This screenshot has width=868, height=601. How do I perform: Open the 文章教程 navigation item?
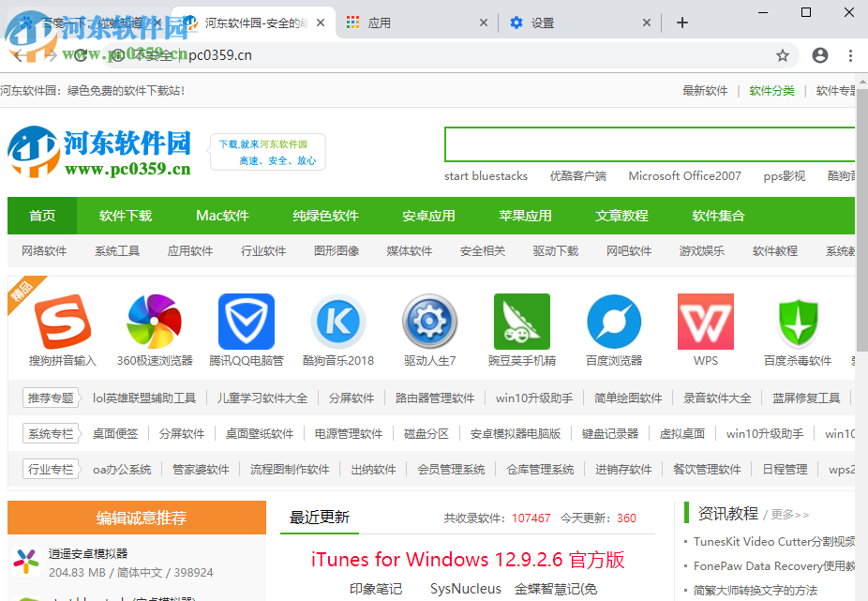point(621,216)
